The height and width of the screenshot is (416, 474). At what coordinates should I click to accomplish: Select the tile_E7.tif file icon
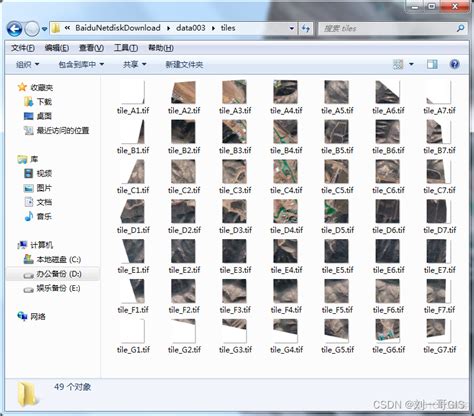438,251
